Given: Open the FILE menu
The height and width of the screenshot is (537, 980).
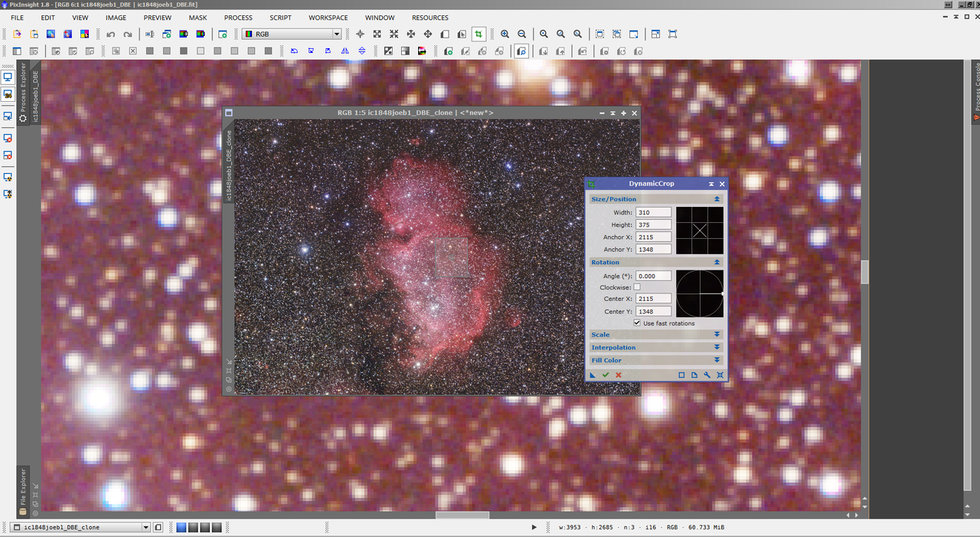Looking at the screenshot, I should pos(17,18).
